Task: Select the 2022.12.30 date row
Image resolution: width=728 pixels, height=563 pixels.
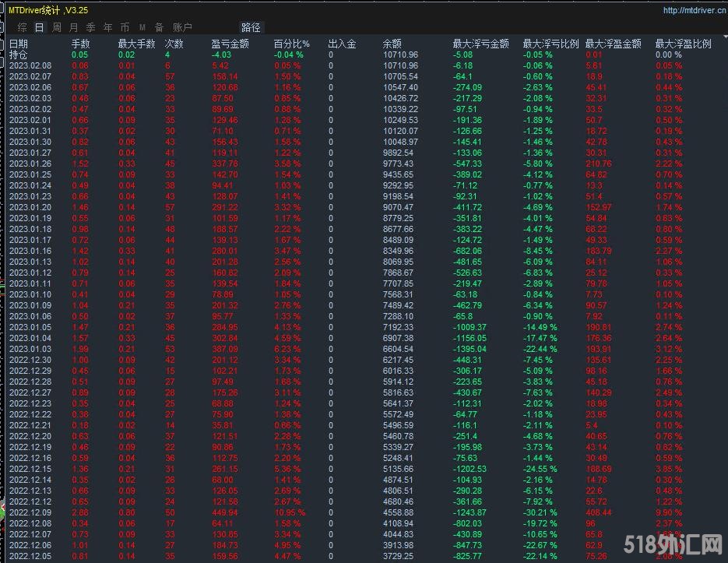Action: click(30, 360)
